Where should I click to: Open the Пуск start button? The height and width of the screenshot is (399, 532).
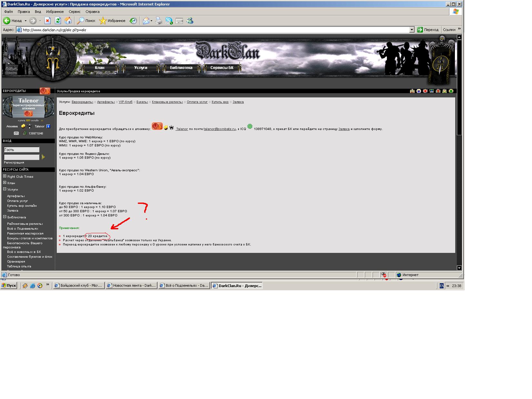[x=9, y=285]
